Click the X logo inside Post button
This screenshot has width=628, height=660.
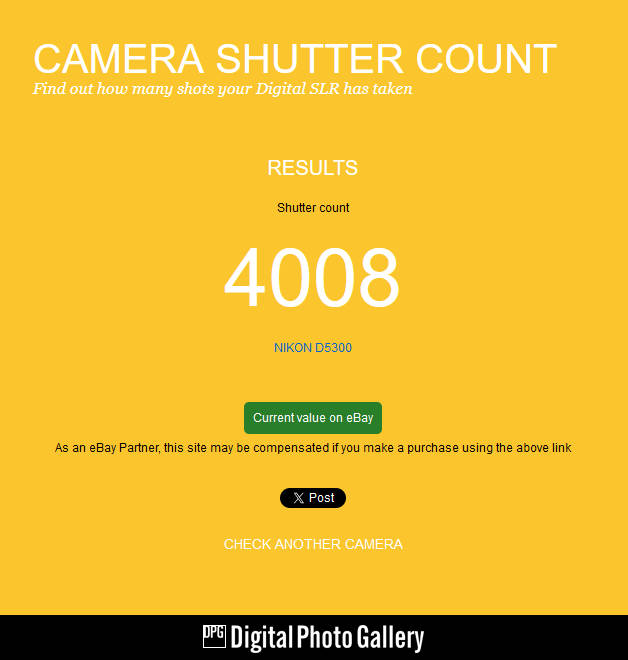pos(298,498)
